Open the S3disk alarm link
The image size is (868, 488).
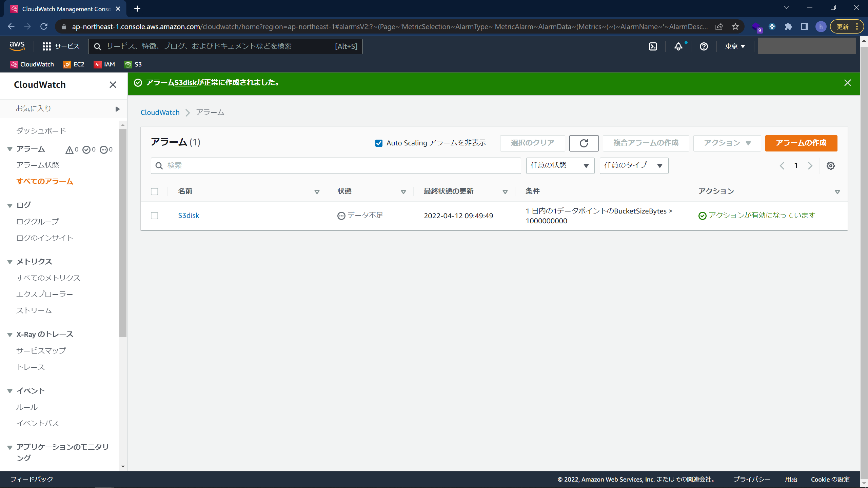tap(189, 216)
